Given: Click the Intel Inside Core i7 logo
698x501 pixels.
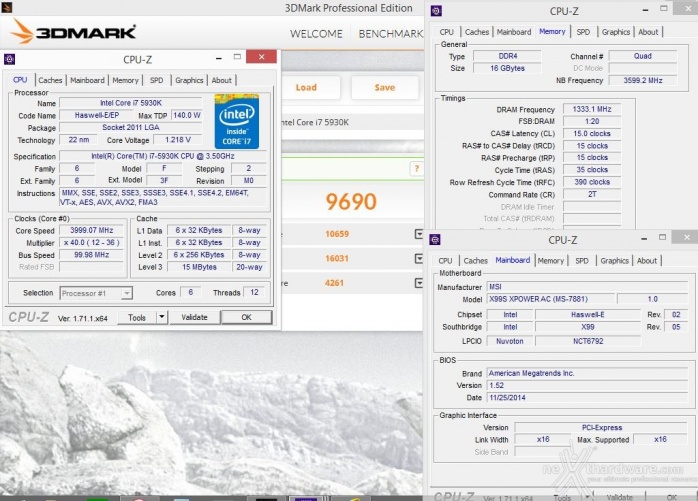Looking at the screenshot, I should [x=237, y=121].
